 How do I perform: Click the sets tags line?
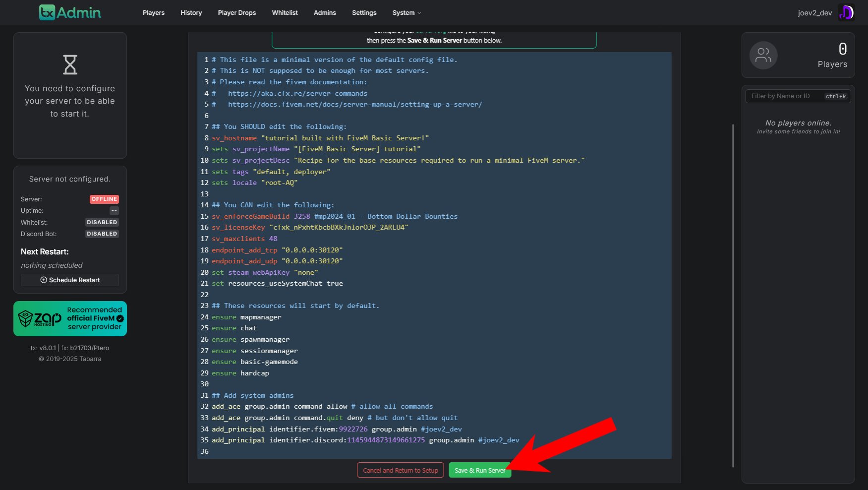[x=271, y=172]
